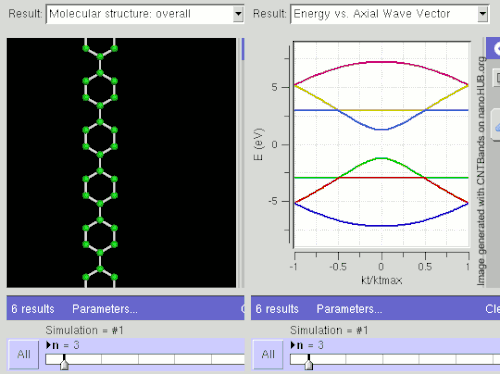This screenshot has width=500, height=374.
Task: Clear results in the right energy plot panel
Action: (493, 309)
